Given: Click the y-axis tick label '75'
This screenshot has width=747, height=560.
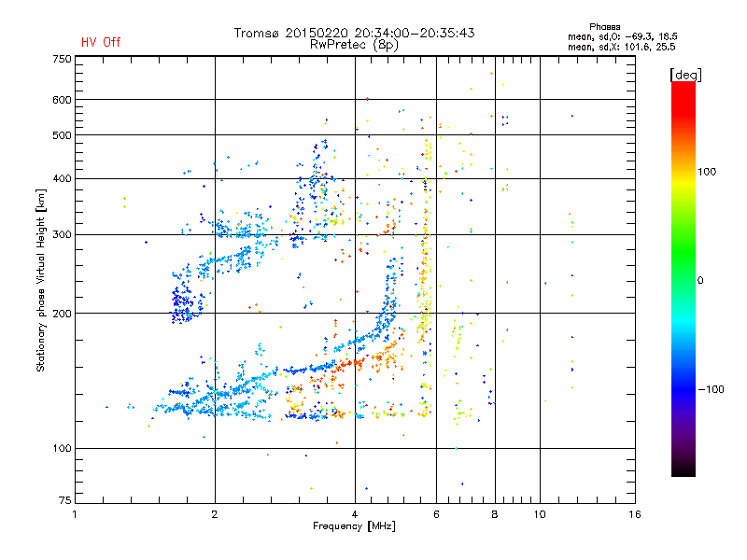Looking at the screenshot, I should [x=65, y=500].
